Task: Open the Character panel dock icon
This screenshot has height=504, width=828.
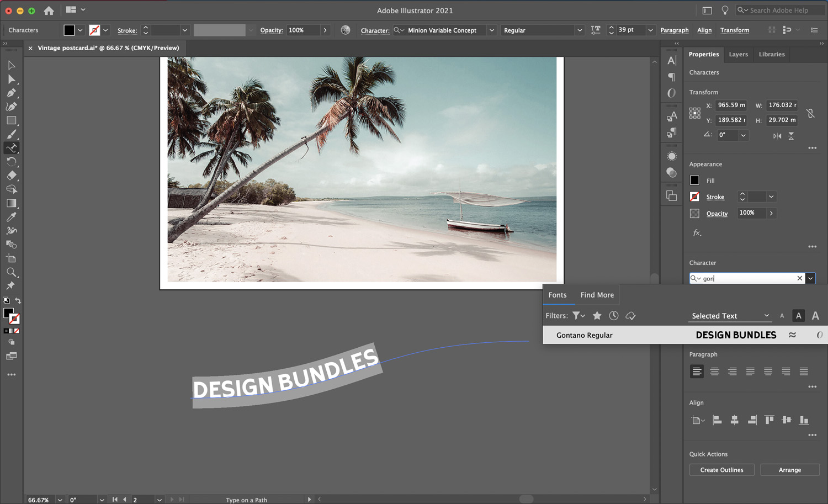Action: coord(672,61)
